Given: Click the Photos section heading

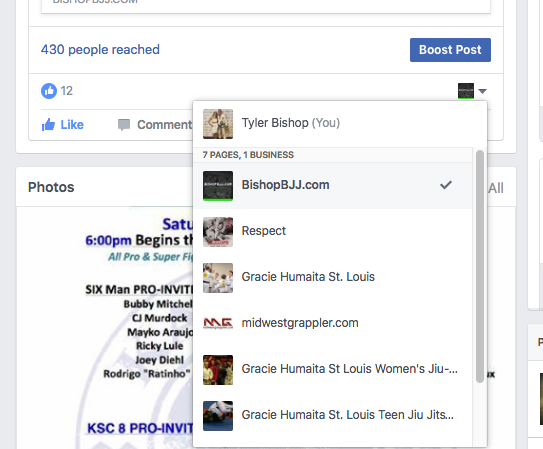Looking at the screenshot, I should tap(51, 187).
